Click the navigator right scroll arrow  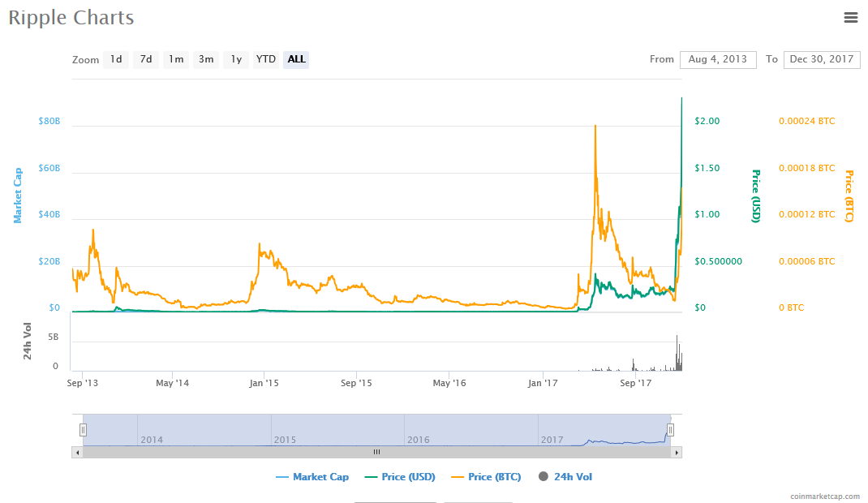[677, 453]
